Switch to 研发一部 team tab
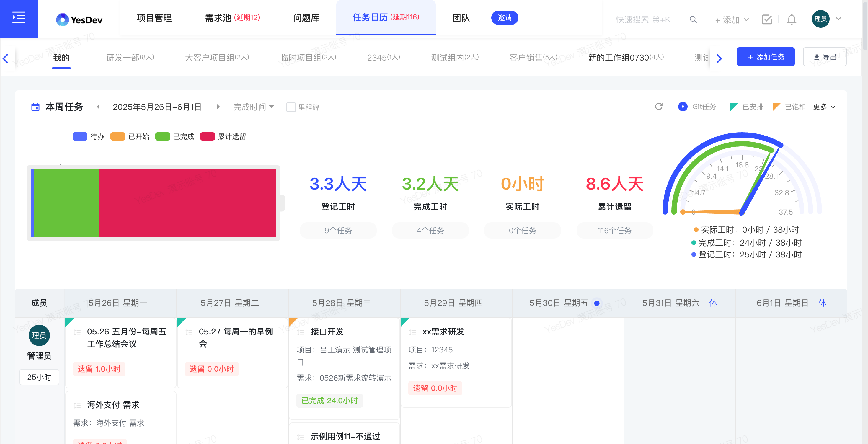Image resolution: width=868 pixels, height=444 pixels. click(130, 58)
